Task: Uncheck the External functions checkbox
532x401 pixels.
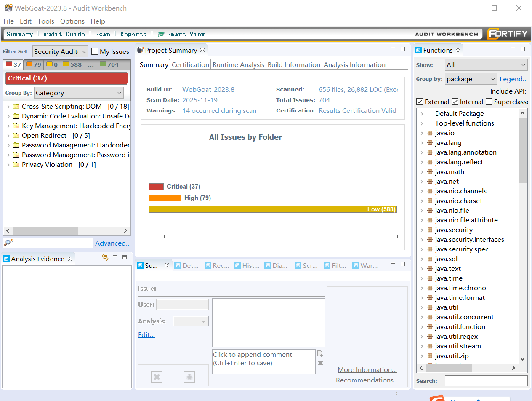Action: 420,102
